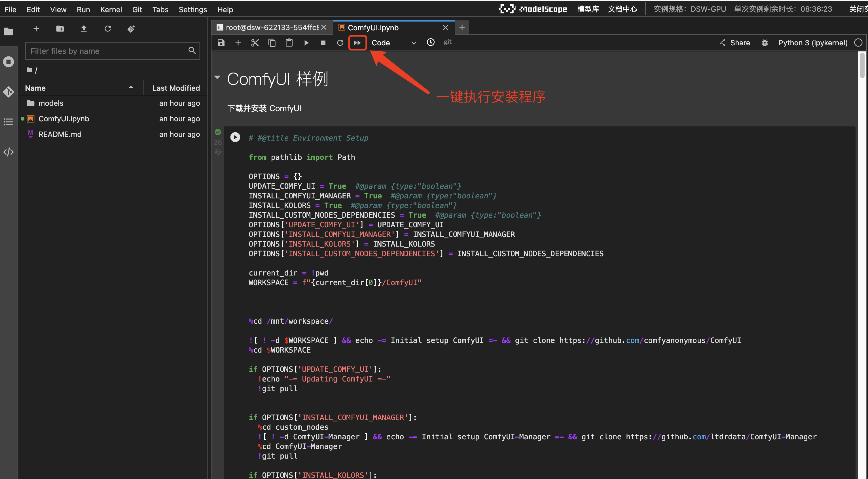Viewport: 868px width, 479px height.
Task: Open the Help menu
Action: coord(225,9)
